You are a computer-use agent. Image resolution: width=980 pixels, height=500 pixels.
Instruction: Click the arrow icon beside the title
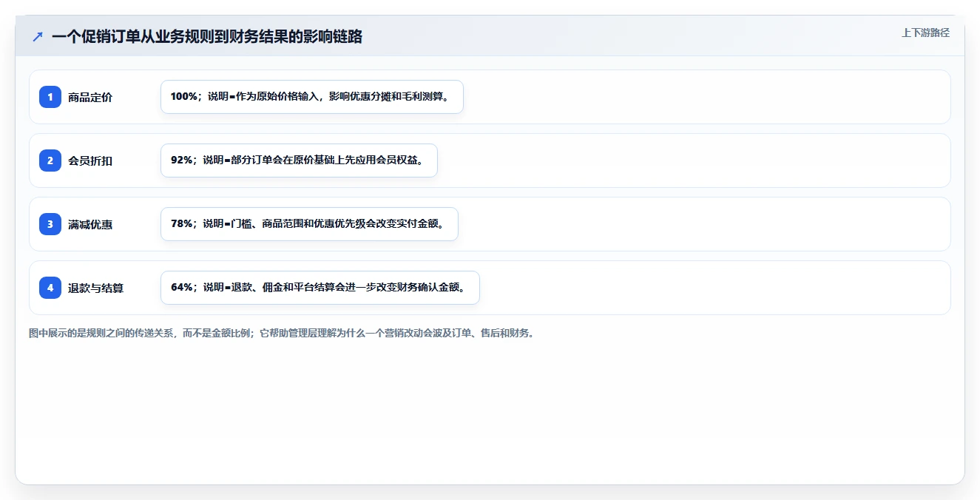coord(38,36)
